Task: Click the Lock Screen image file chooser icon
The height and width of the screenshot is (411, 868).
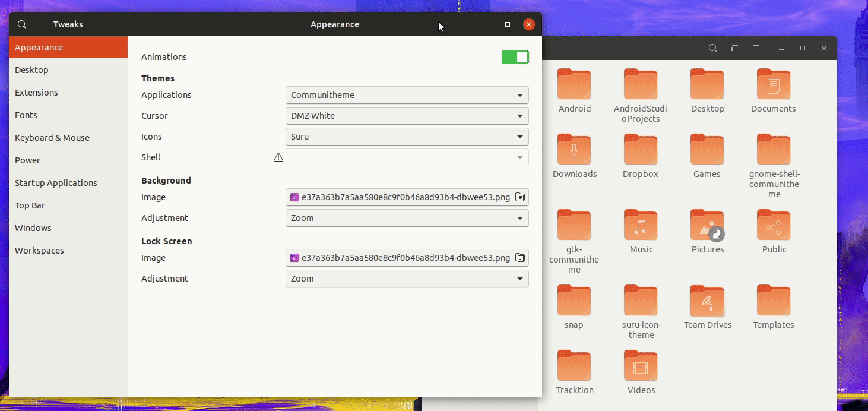Action: pos(520,258)
